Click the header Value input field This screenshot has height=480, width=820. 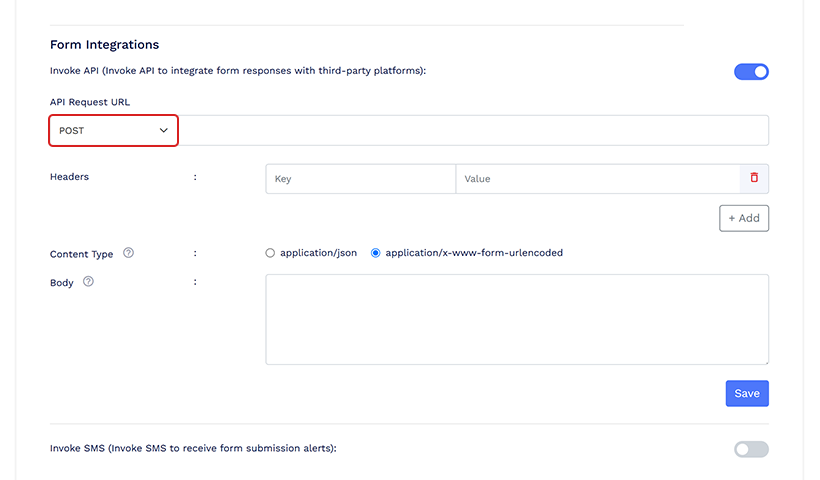(597, 178)
